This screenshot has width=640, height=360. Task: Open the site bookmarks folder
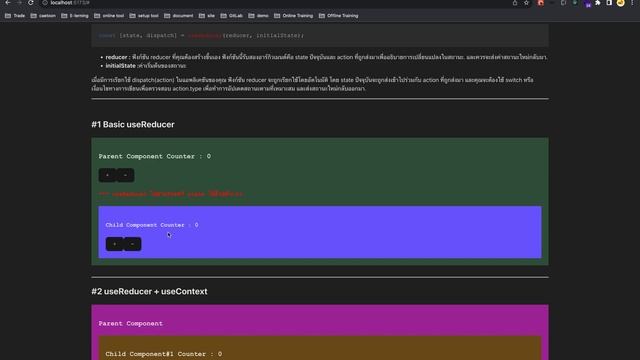click(207, 16)
